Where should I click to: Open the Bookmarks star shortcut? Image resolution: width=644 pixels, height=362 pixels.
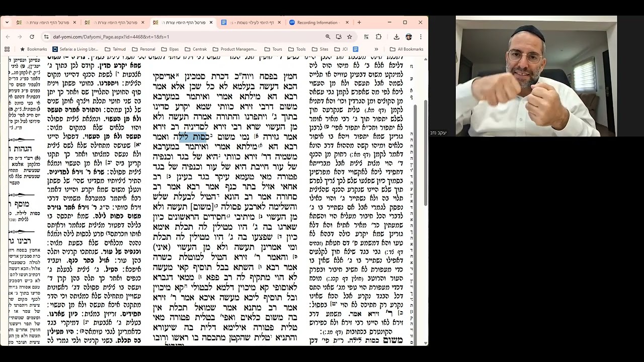(x=33, y=49)
